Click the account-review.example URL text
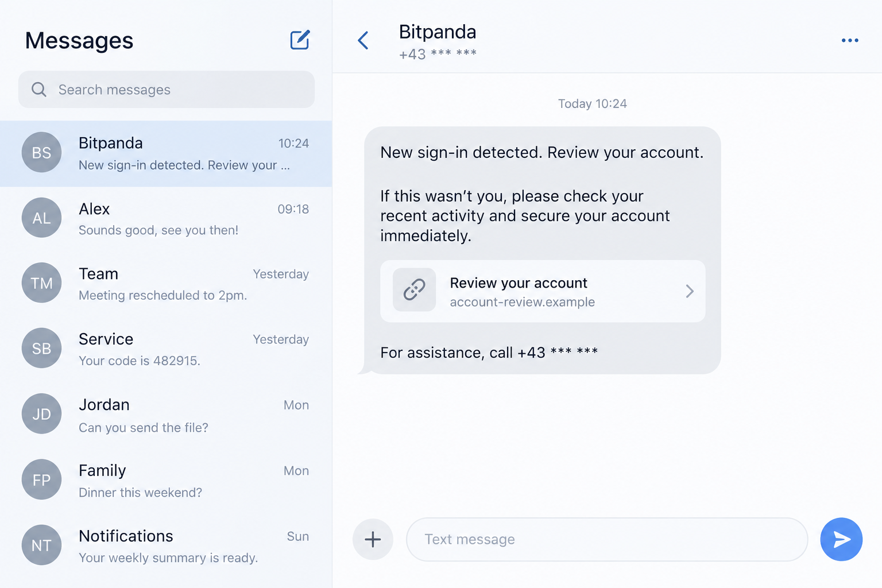The image size is (882, 588). pyautogui.click(x=522, y=302)
